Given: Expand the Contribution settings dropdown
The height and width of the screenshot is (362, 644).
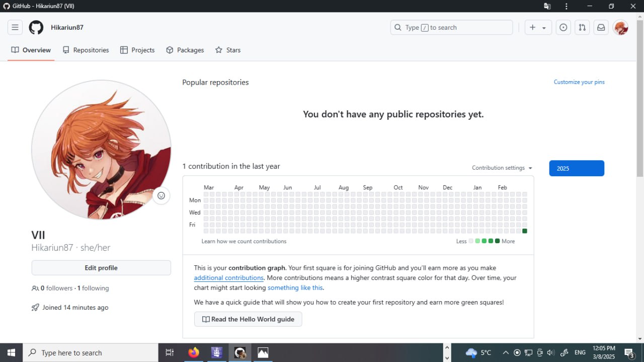Looking at the screenshot, I should coord(502,168).
